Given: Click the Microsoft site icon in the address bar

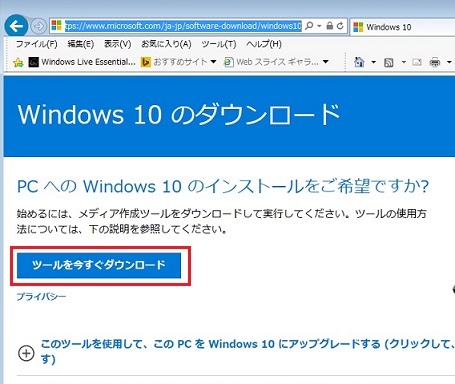Looking at the screenshot, I should (57, 26).
